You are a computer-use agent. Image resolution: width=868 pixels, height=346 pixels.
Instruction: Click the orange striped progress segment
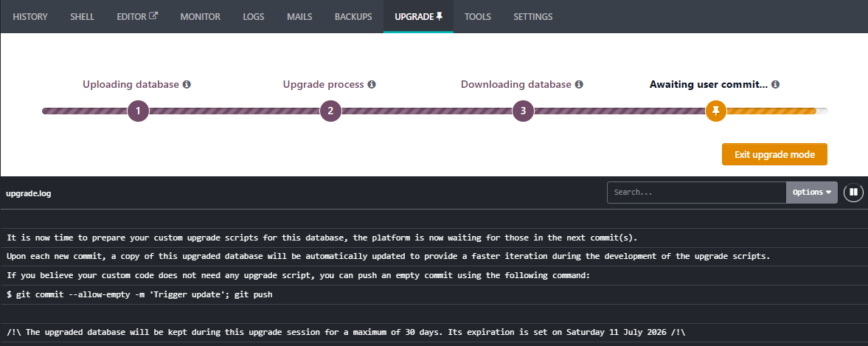click(x=771, y=111)
